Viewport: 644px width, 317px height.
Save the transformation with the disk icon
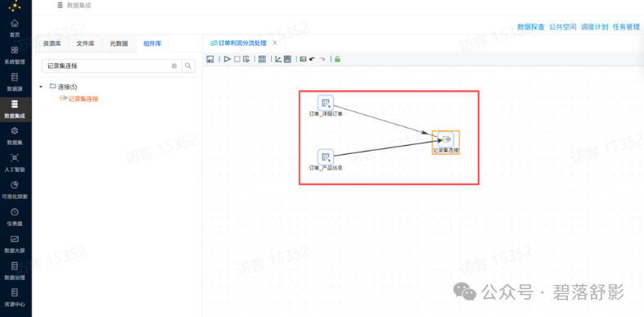point(209,59)
